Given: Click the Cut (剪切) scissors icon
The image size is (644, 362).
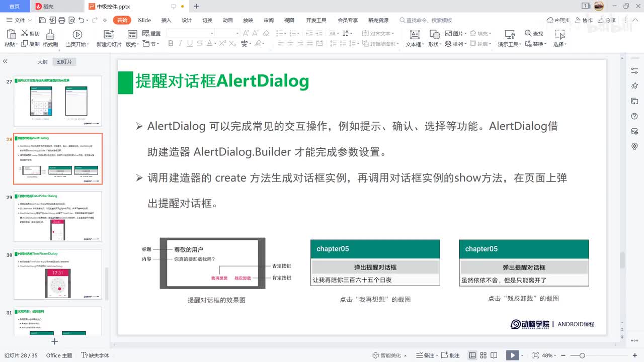Looking at the screenshot, I should click(24, 33).
